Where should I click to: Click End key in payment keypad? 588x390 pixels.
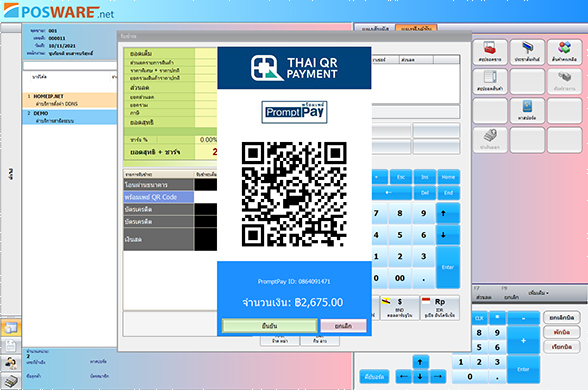coord(448,193)
